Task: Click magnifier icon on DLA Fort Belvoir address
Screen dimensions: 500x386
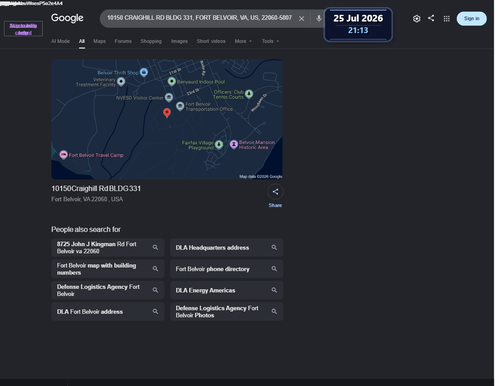Action: coord(155,311)
